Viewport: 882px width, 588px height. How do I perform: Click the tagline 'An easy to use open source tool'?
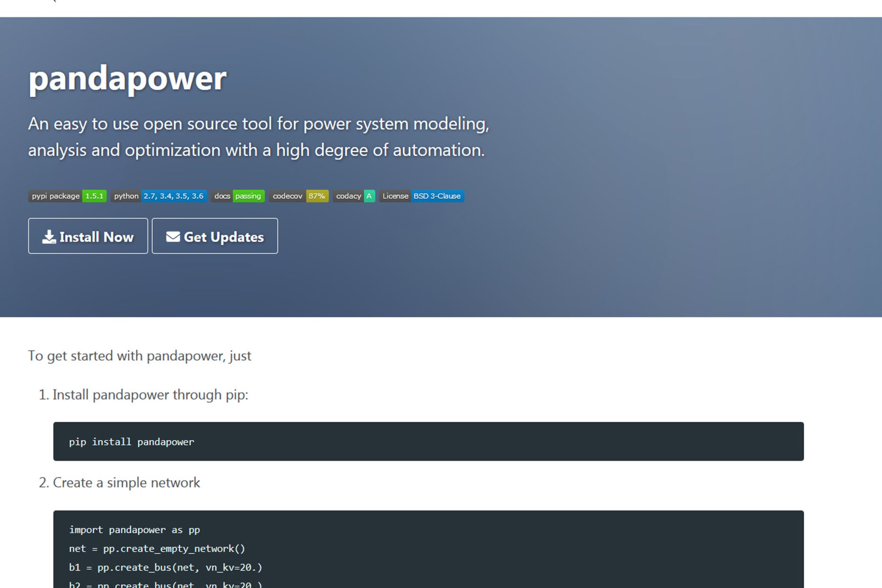(x=259, y=137)
